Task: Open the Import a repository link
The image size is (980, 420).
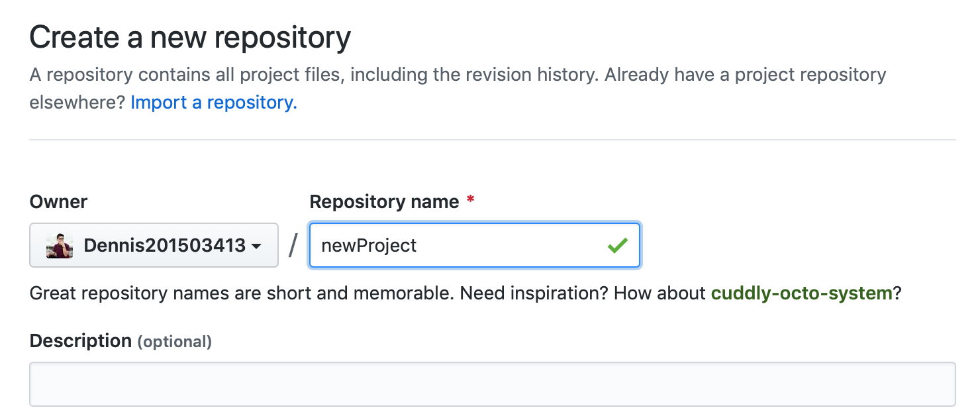Action: tap(214, 103)
